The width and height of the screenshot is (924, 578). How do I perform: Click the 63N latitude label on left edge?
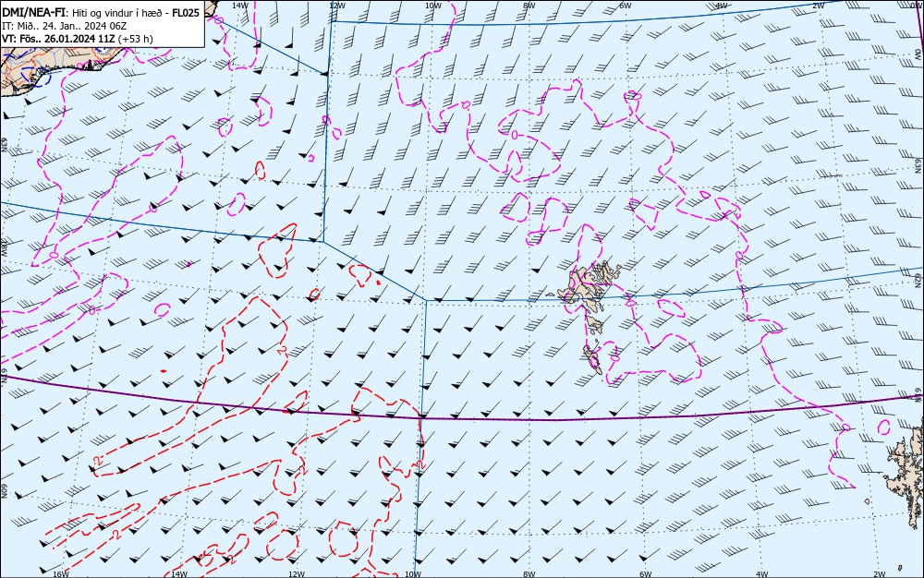(x=4, y=144)
